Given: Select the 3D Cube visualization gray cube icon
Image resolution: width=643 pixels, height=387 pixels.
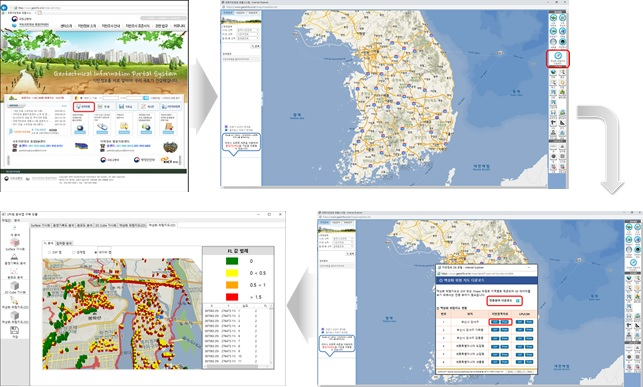Looking at the screenshot, I should click(14, 285).
